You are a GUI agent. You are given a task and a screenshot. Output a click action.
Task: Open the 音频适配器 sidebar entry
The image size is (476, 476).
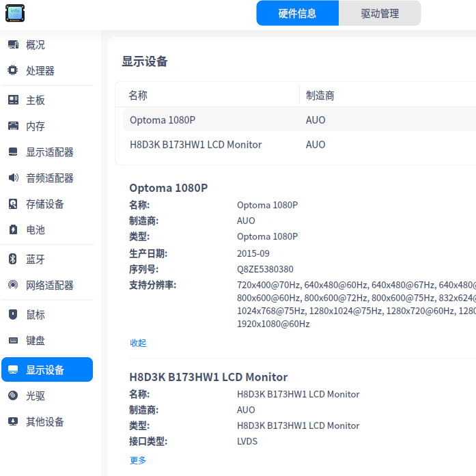point(47,178)
